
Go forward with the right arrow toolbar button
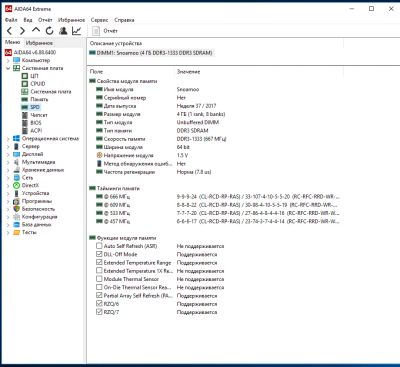[22, 31]
